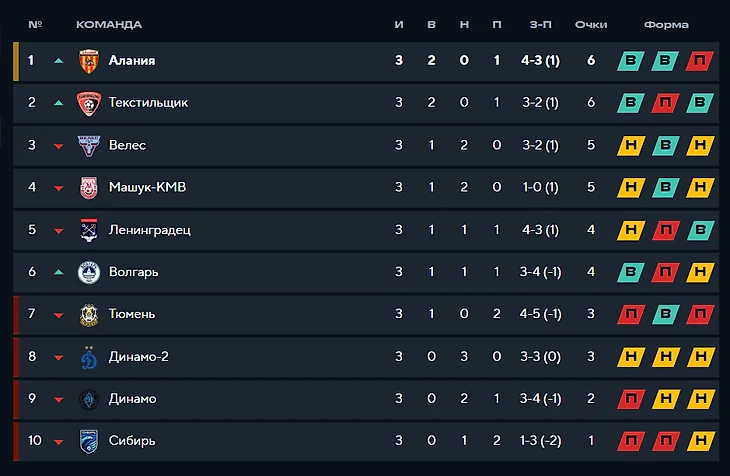The height and width of the screenshot is (476, 730).
Task: Open the Динамо team name link
Action: click(132, 399)
